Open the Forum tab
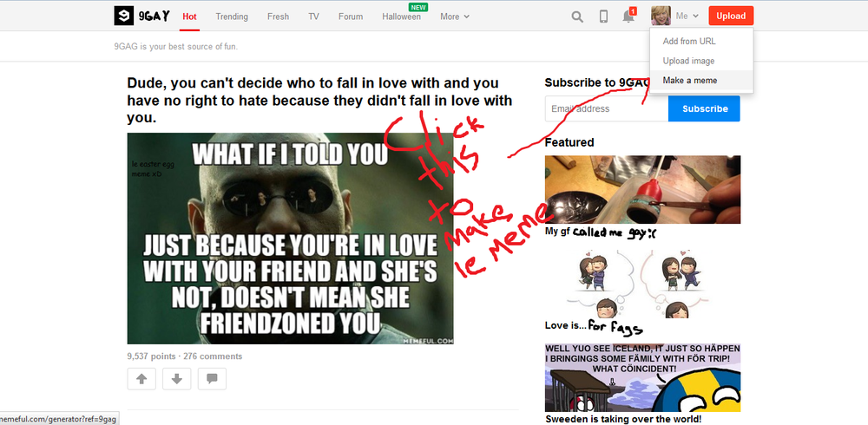The height and width of the screenshot is (425, 868). coord(351,16)
